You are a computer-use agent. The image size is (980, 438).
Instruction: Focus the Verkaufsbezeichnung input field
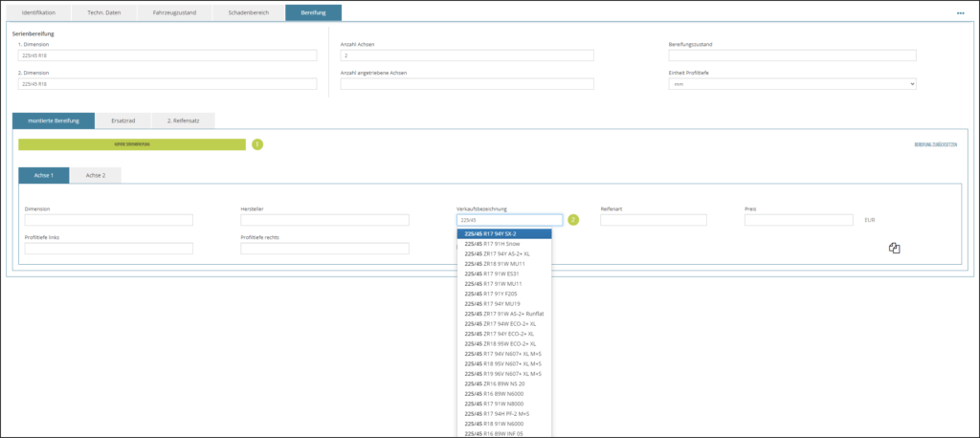[x=509, y=220]
